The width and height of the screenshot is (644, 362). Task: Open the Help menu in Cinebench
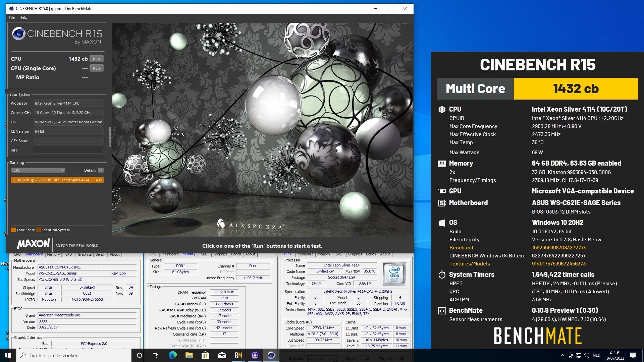(x=23, y=17)
